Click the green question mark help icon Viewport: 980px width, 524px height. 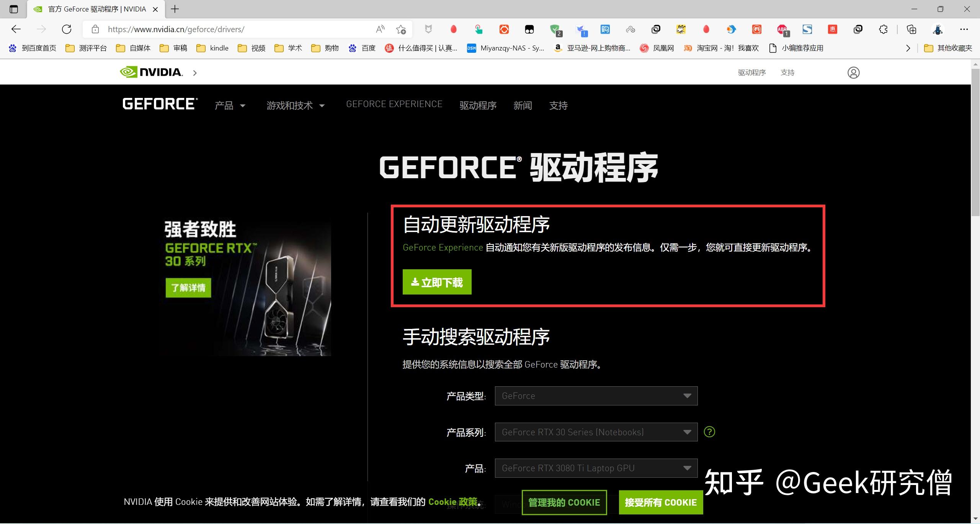(709, 432)
